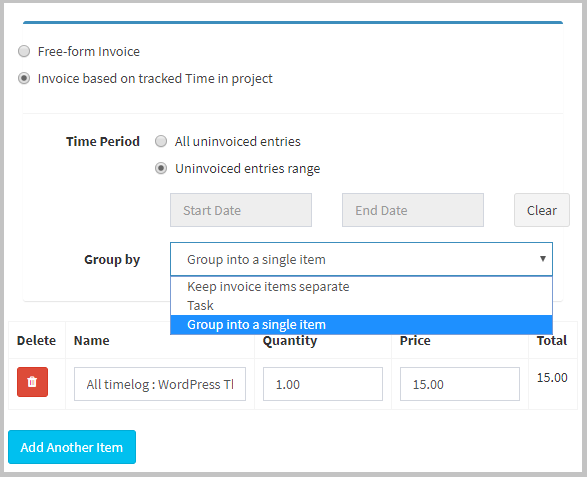
Task: Click the Group by combo box
Action: (x=361, y=259)
